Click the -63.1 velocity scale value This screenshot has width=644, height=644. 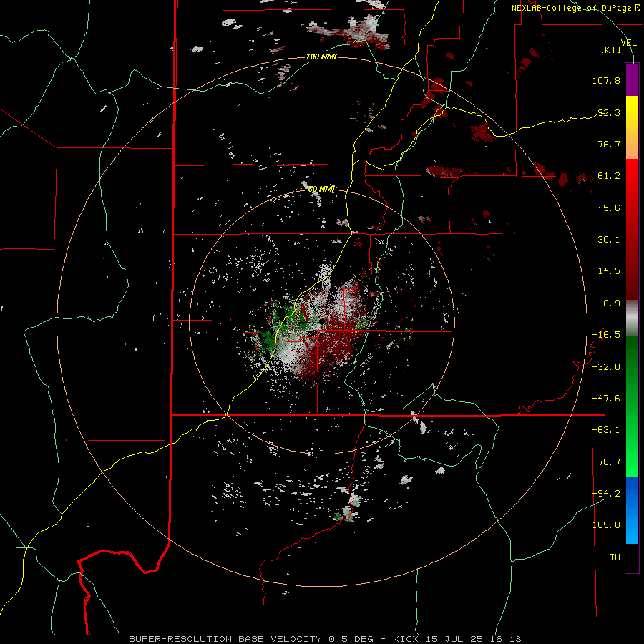tap(606, 430)
